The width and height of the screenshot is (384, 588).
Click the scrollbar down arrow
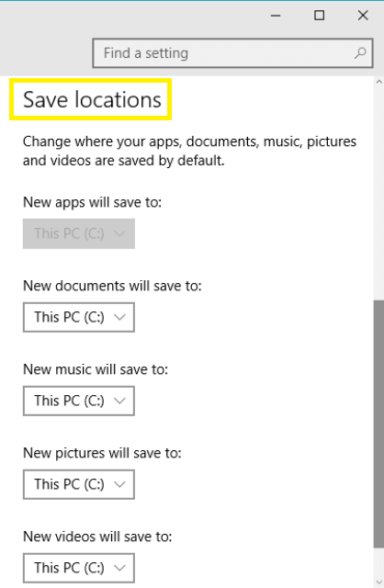pos(378,582)
